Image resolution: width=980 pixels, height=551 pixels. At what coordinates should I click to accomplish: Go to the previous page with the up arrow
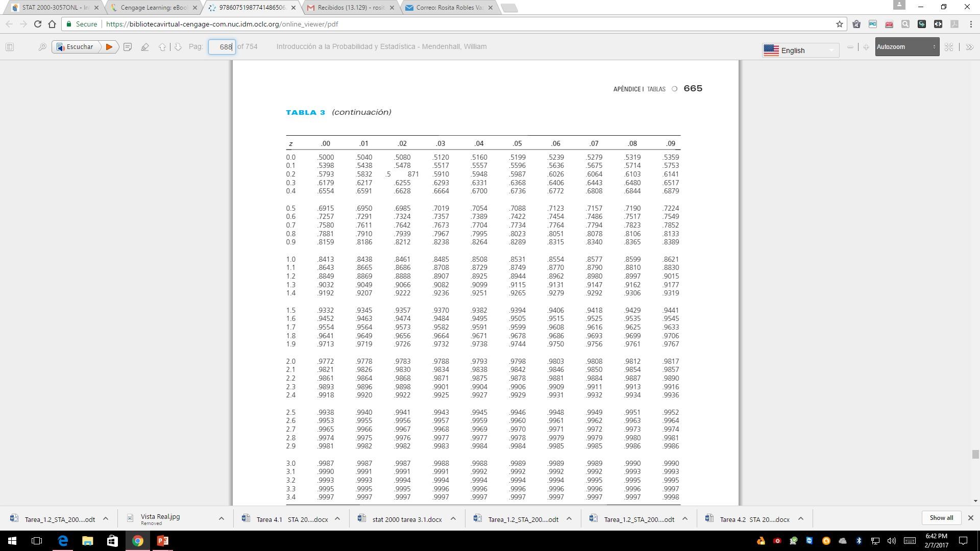tap(163, 46)
